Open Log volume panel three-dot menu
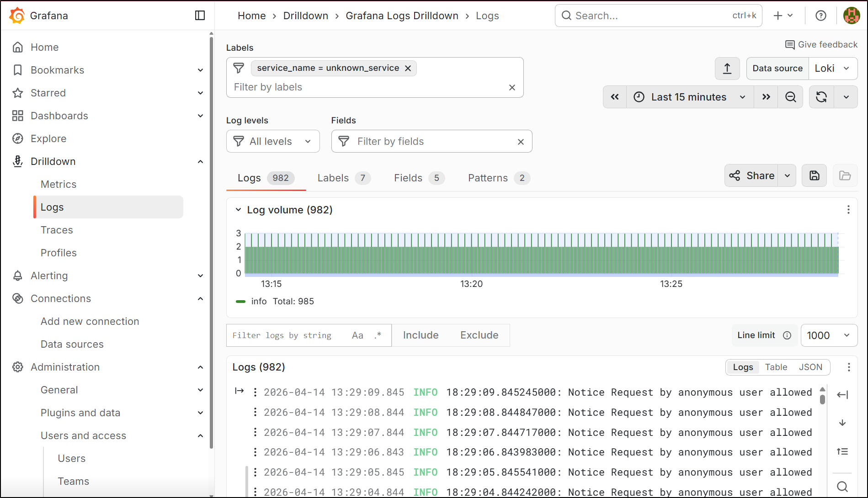The image size is (868, 498). pyautogui.click(x=848, y=210)
